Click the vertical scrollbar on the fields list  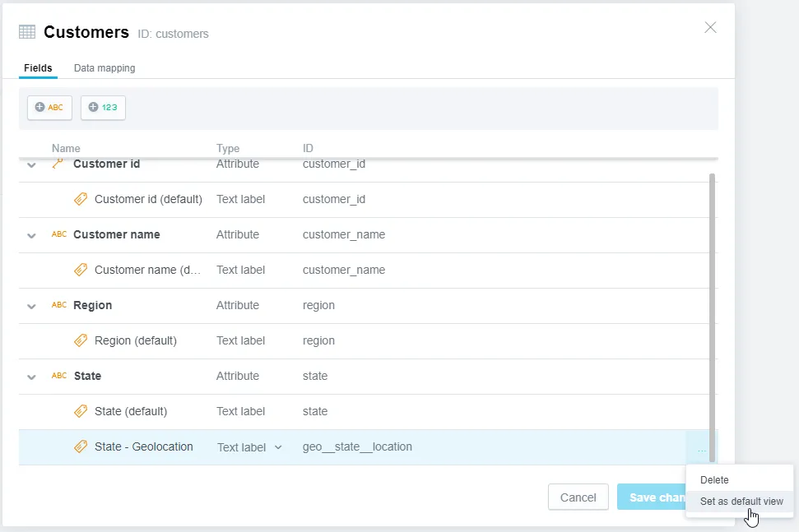click(712, 304)
